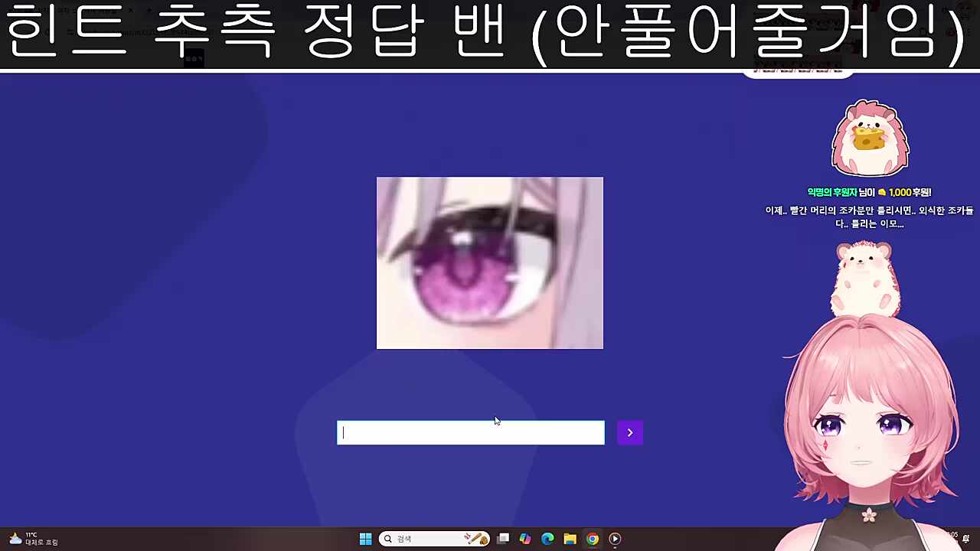Viewport: 980px width, 551px height.
Task: Click the answer text input field
Action: (x=471, y=432)
